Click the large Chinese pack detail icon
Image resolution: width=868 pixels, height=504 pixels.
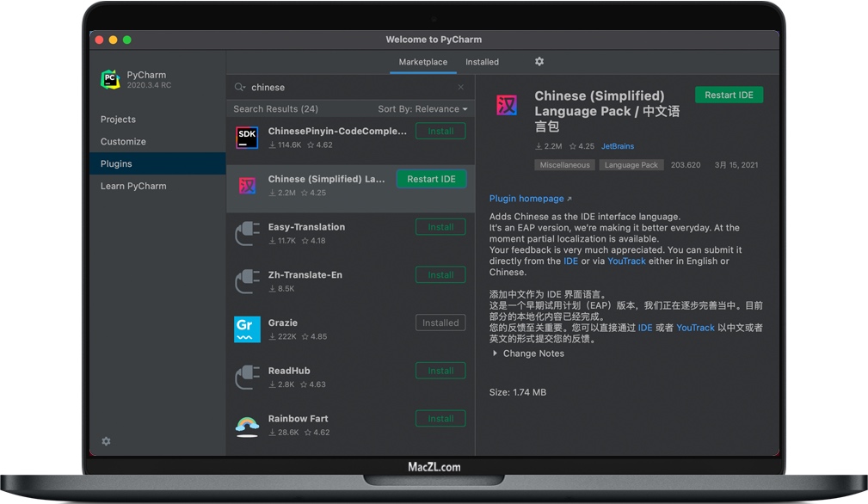507,105
